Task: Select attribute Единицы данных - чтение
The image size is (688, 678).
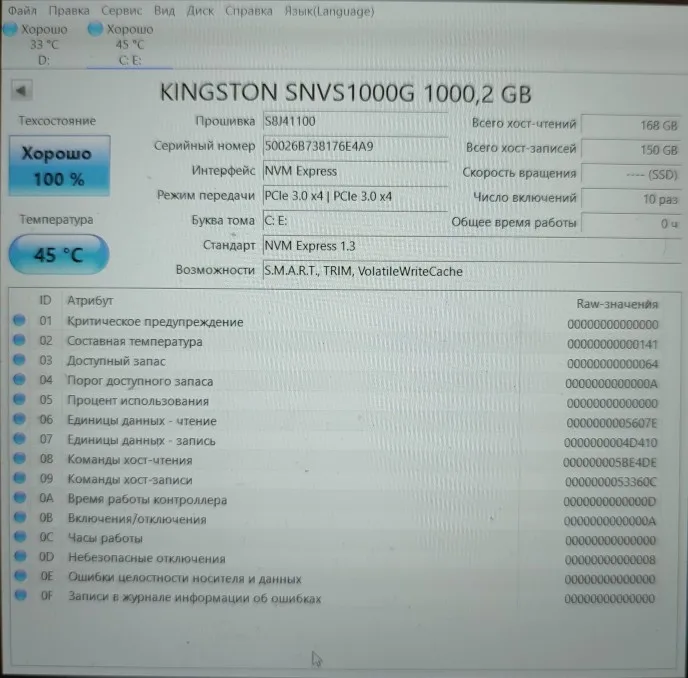Action: [x=142, y=420]
